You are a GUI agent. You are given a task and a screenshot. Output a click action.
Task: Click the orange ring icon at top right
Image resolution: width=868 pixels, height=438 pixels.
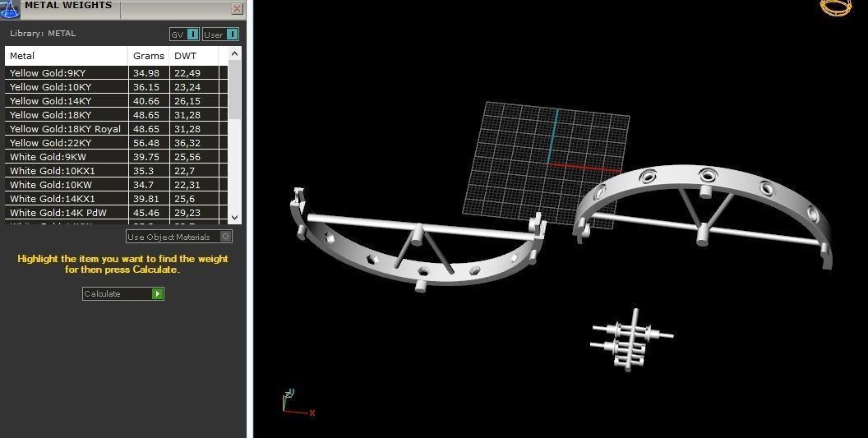click(x=836, y=7)
